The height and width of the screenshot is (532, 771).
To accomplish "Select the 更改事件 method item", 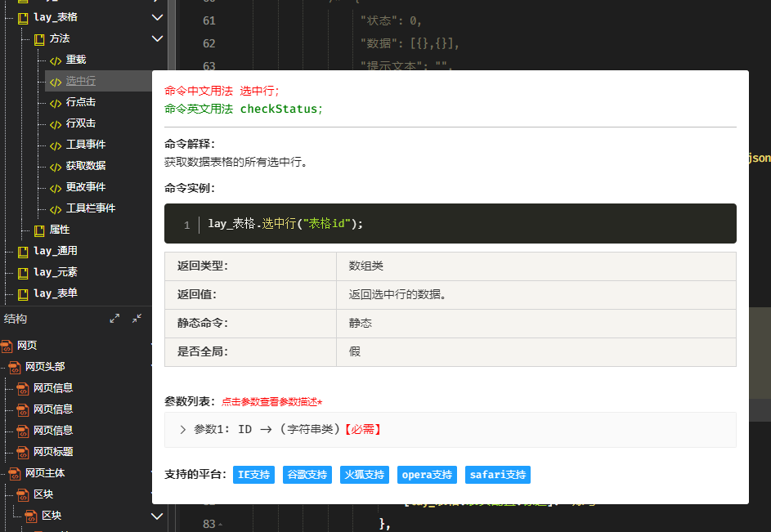I will [86, 186].
